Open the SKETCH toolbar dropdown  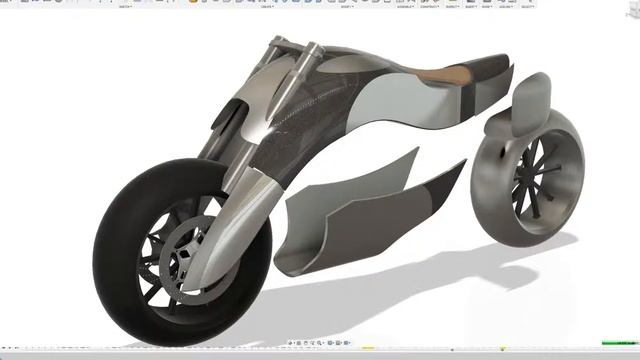[125, 7]
